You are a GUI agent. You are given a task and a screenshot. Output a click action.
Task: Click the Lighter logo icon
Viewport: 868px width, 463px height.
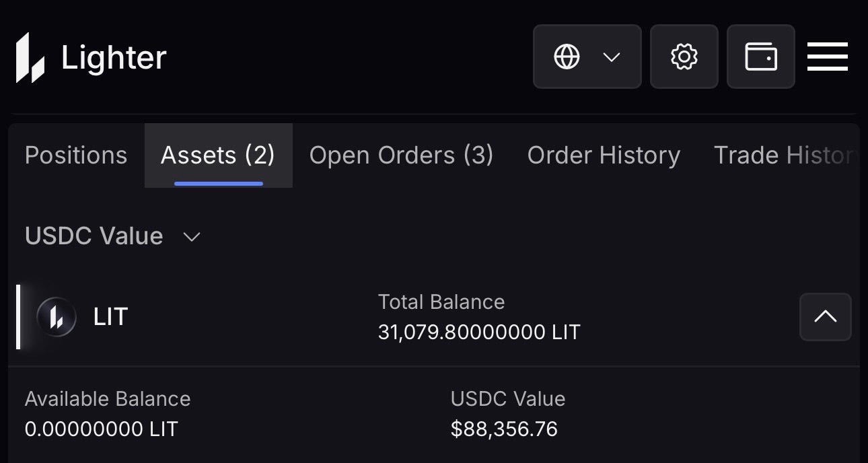[30, 58]
